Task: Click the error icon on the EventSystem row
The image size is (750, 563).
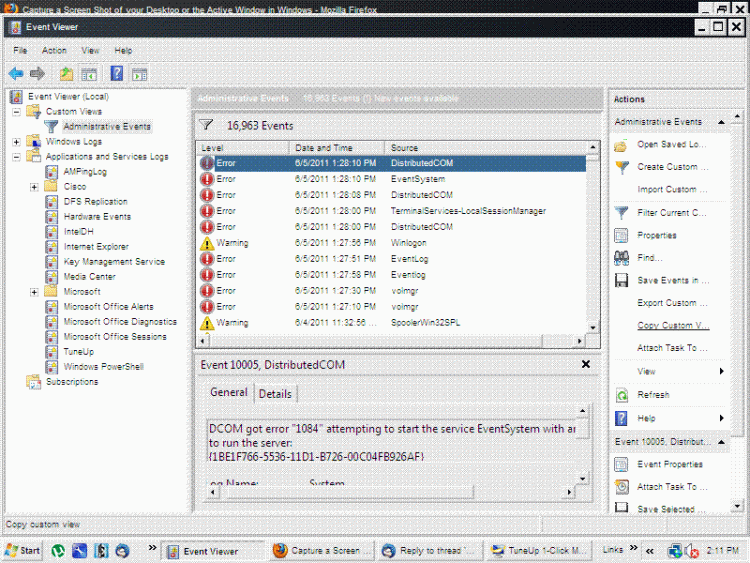Action: [207, 179]
